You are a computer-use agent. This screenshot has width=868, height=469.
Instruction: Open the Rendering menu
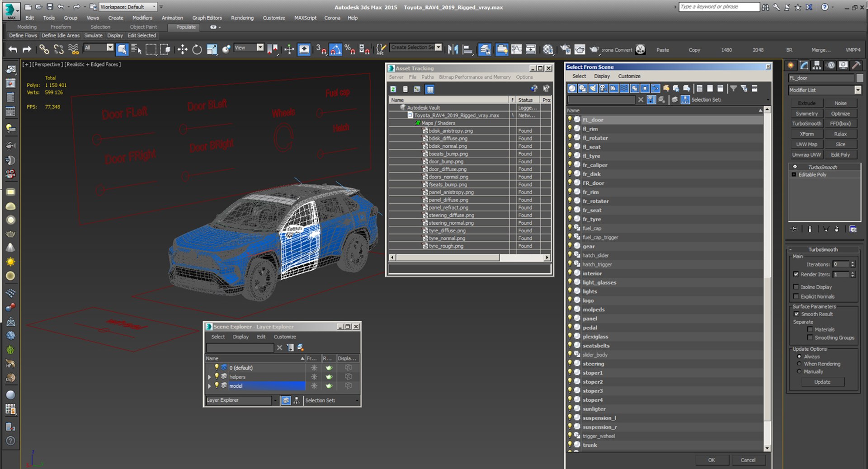pos(242,18)
